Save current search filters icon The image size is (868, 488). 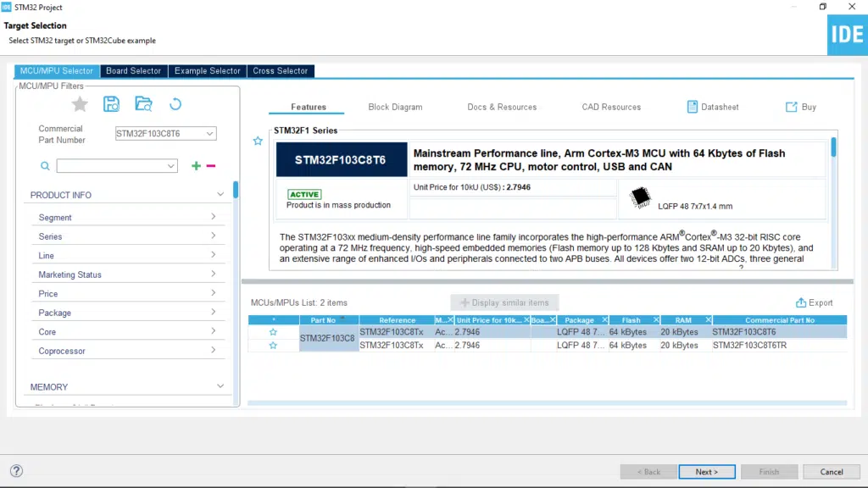coord(111,104)
